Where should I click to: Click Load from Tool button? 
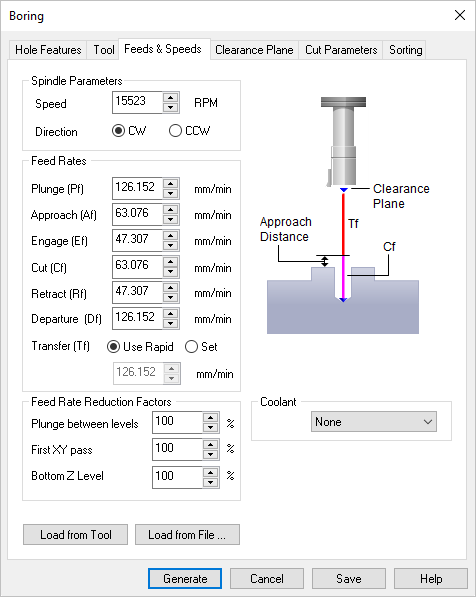click(75, 535)
